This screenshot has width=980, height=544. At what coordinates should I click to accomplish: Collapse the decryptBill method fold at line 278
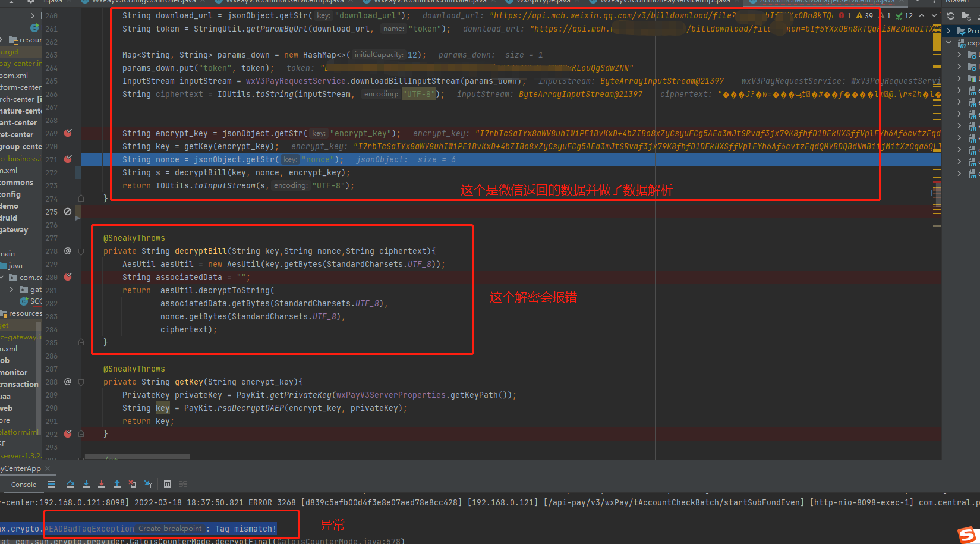click(81, 251)
